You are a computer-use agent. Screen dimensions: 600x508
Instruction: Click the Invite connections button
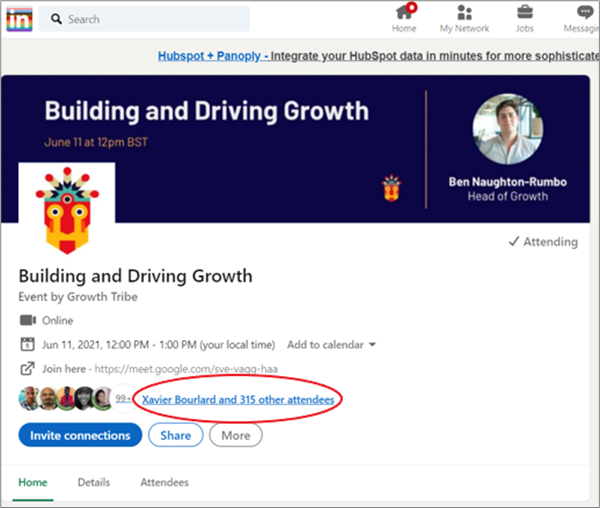pos(80,435)
